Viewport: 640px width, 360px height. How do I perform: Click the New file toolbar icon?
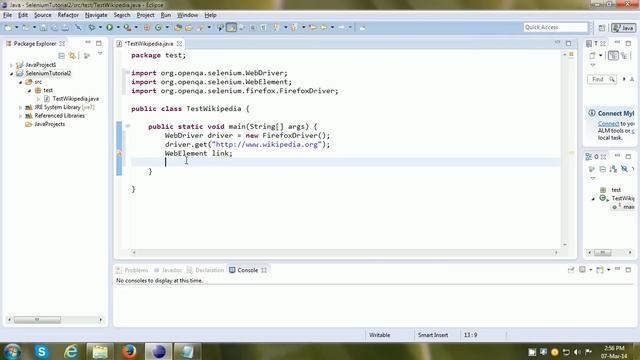pyautogui.click(x=8, y=27)
